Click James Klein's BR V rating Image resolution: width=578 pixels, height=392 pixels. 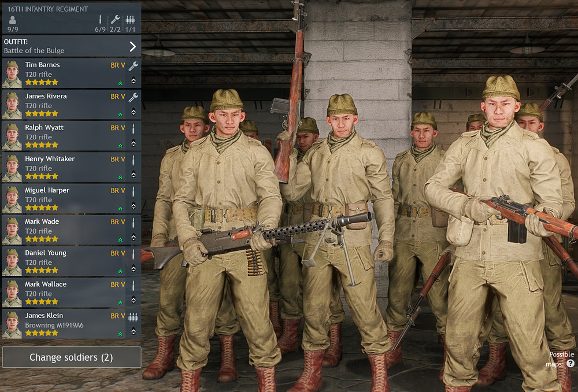tap(118, 316)
